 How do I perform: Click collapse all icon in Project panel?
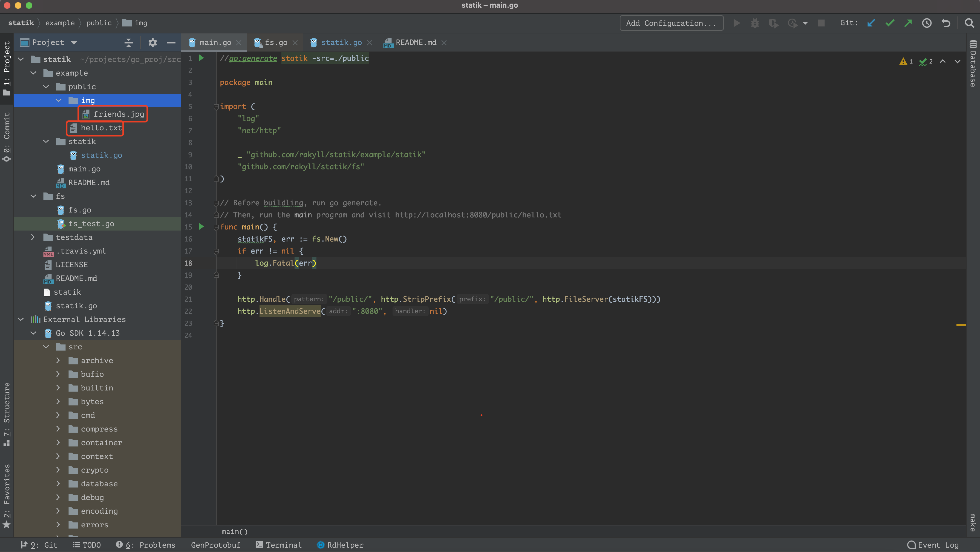tap(129, 43)
